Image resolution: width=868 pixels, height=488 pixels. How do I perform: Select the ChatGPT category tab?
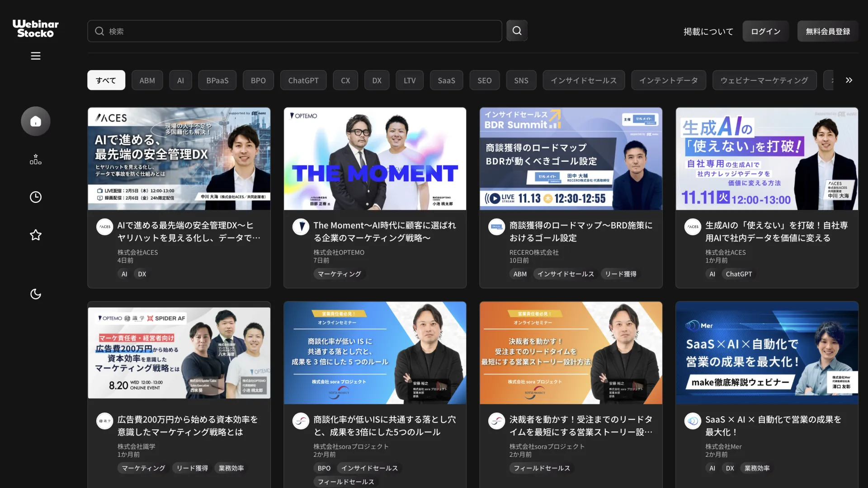[303, 80]
